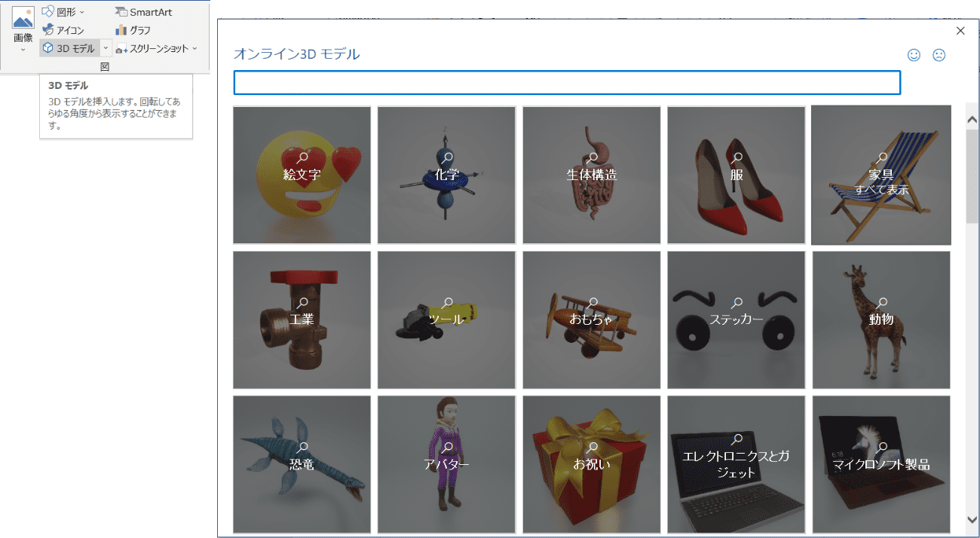Select the 化学 chemistry category

pyautogui.click(x=446, y=175)
